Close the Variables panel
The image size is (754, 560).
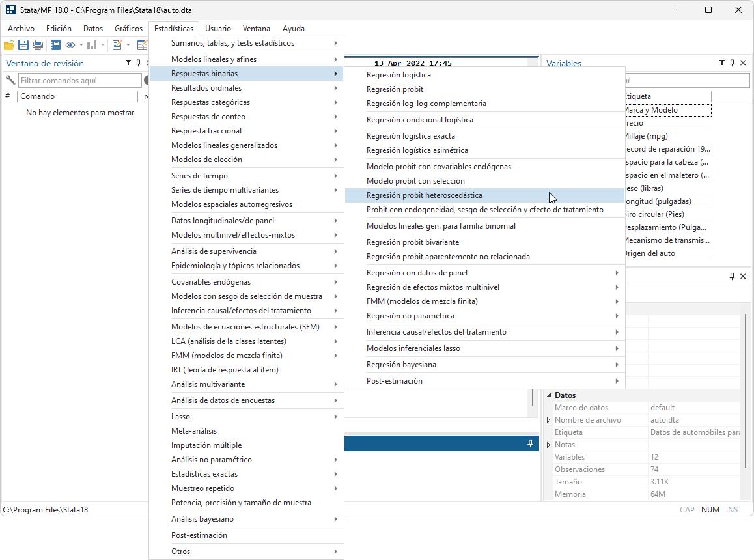pos(743,63)
